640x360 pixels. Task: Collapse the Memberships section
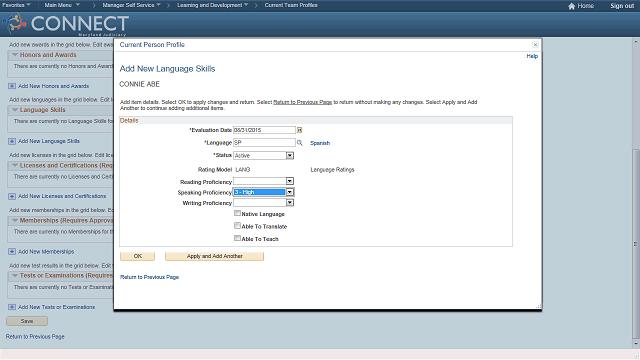(x=15, y=220)
